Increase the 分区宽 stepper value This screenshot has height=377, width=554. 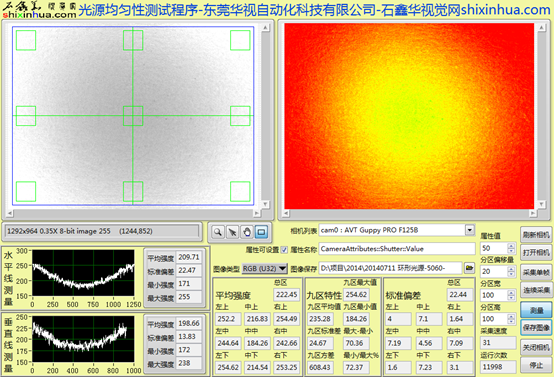coord(511,293)
